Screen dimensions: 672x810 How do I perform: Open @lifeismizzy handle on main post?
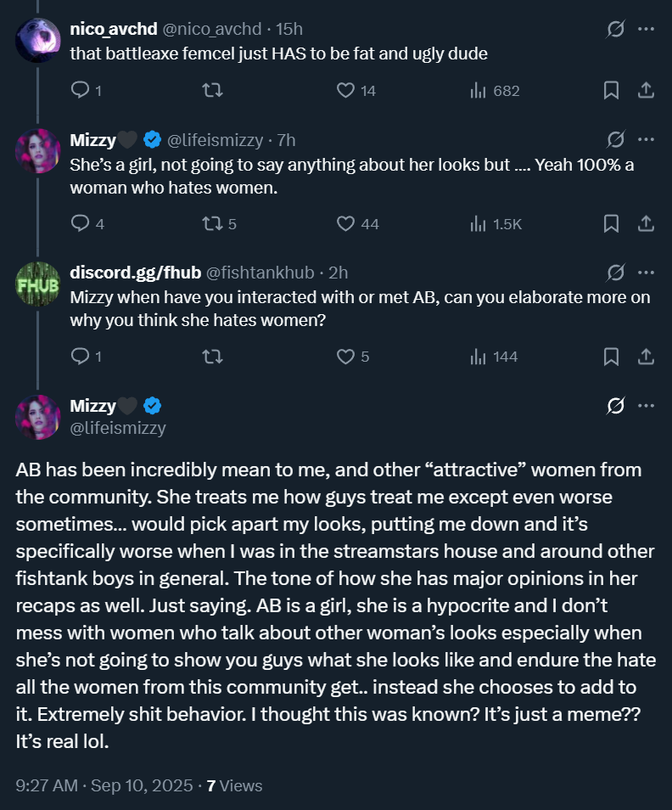(118, 428)
